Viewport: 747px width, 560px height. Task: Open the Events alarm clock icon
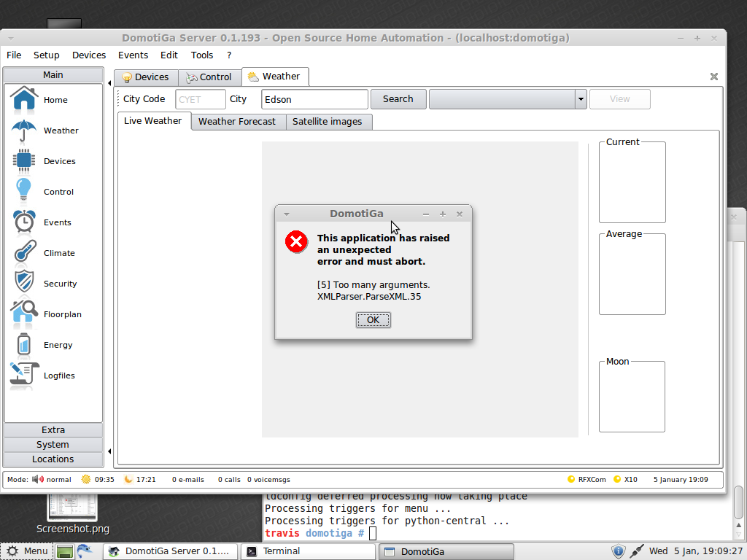[x=24, y=222]
